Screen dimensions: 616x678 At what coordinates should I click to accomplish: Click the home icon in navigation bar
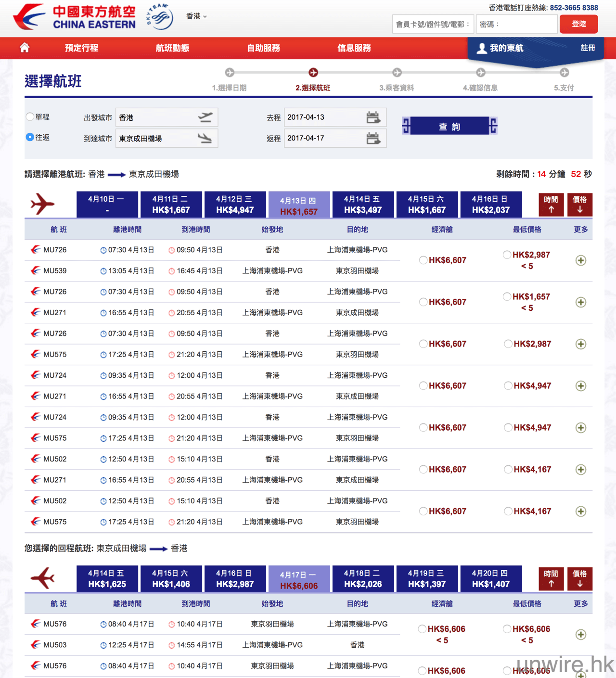(x=25, y=48)
